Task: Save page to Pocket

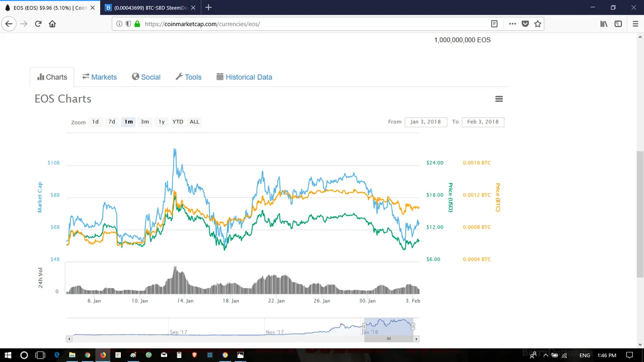Action: [525, 24]
